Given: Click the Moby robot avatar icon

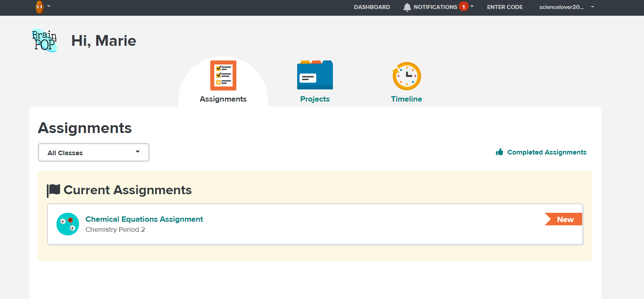Looking at the screenshot, I should 40,7.
